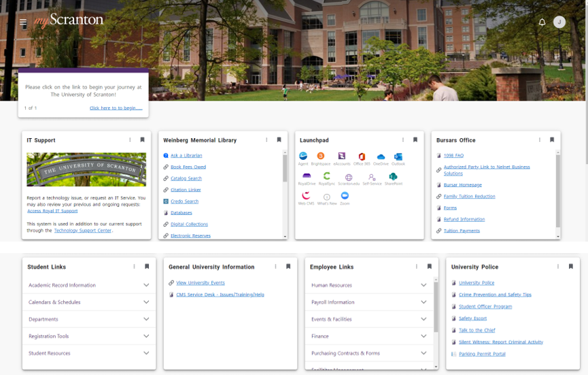This screenshot has height=375, width=588.
Task: Launch the Agent app in Launchpad
Action: [303, 159]
